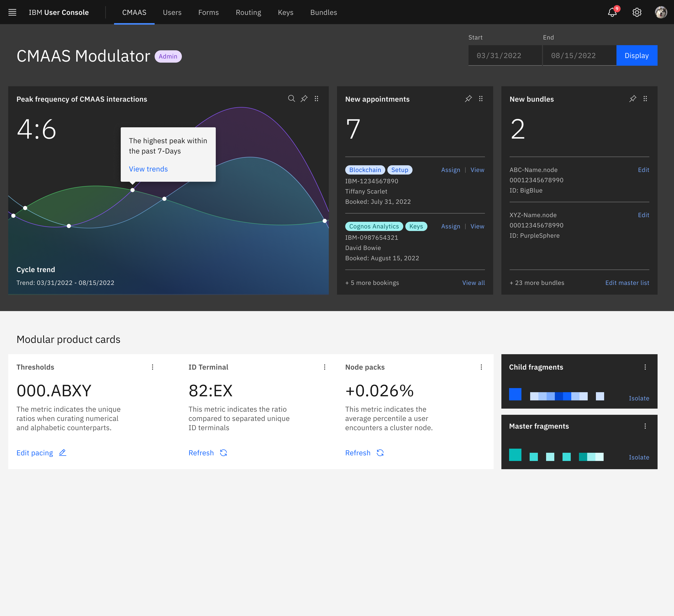Viewport: 674px width, 616px height.
Task: Click the refresh icon on Node packs card
Action: [380, 453]
